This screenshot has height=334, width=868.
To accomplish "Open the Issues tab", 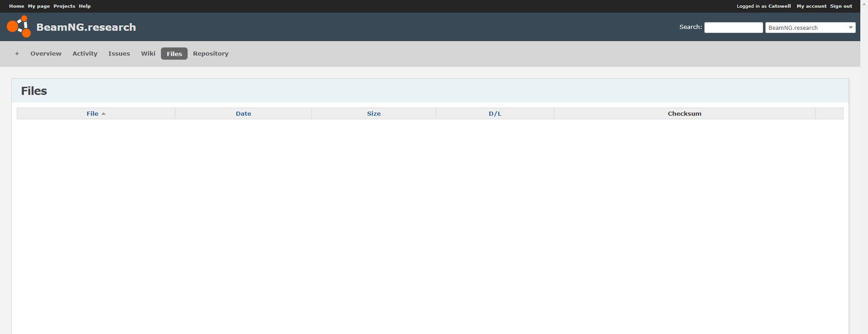I will click(x=119, y=53).
